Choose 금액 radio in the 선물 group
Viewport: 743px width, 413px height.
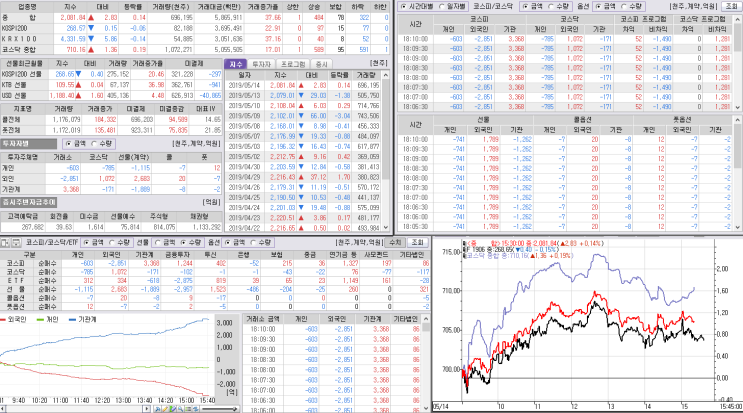pos(164,242)
